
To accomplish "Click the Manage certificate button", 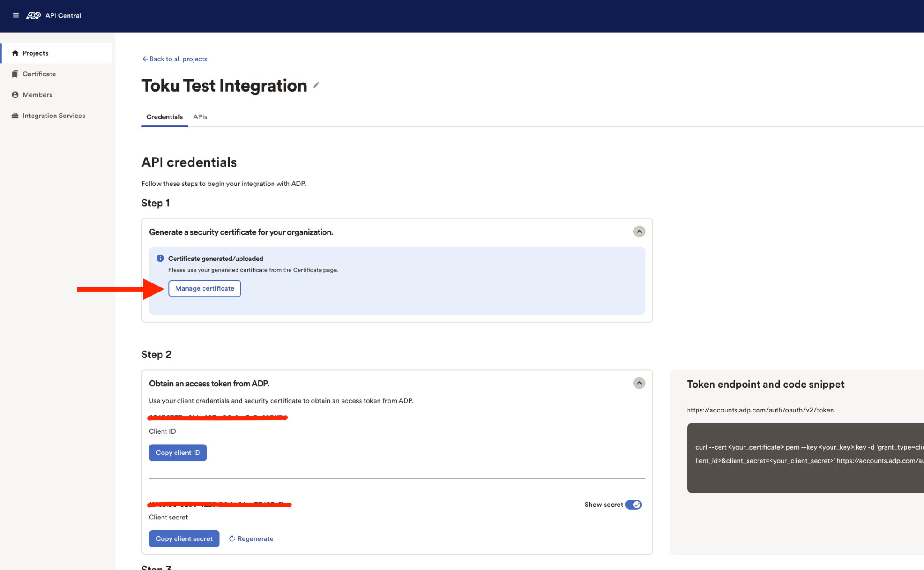I will coord(204,288).
